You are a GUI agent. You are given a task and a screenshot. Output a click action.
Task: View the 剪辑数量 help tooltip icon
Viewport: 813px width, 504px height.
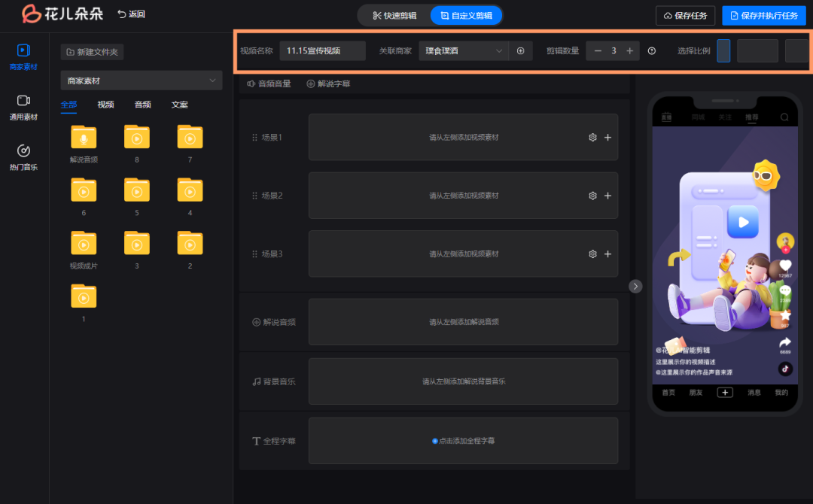click(x=651, y=50)
